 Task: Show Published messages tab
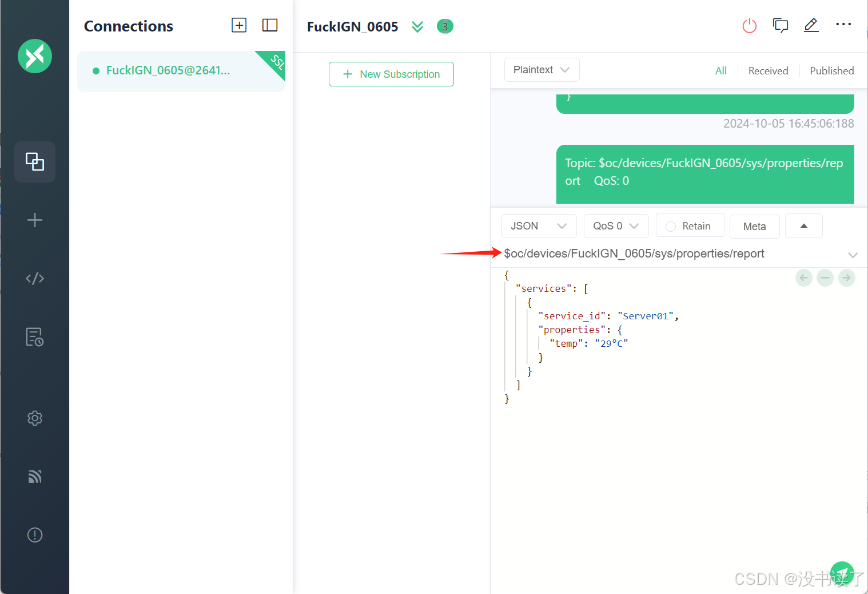click(832, 70)
